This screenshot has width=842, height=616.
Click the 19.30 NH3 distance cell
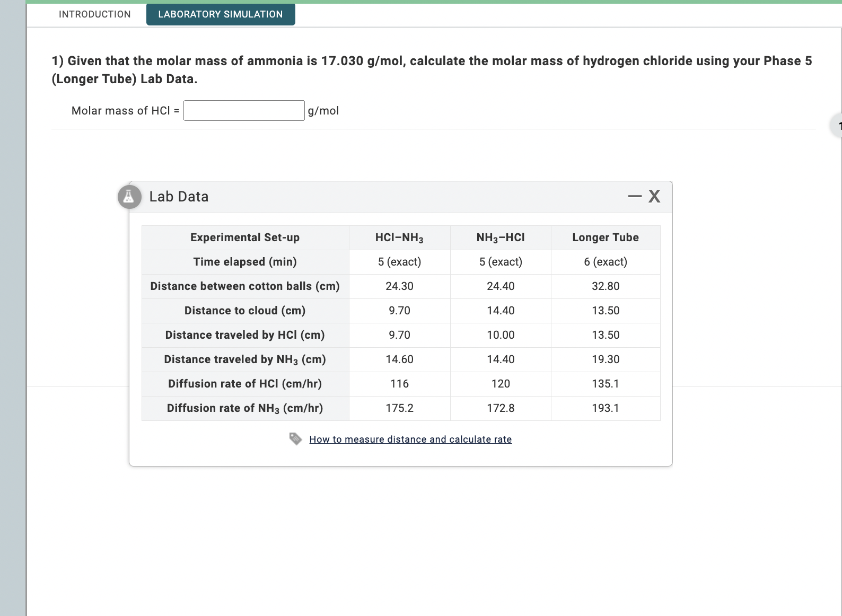pos(606,359)
